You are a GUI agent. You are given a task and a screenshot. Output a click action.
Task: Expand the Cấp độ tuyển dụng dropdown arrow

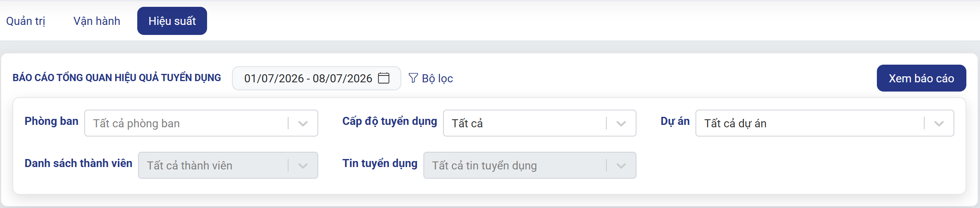coord(621,123)
